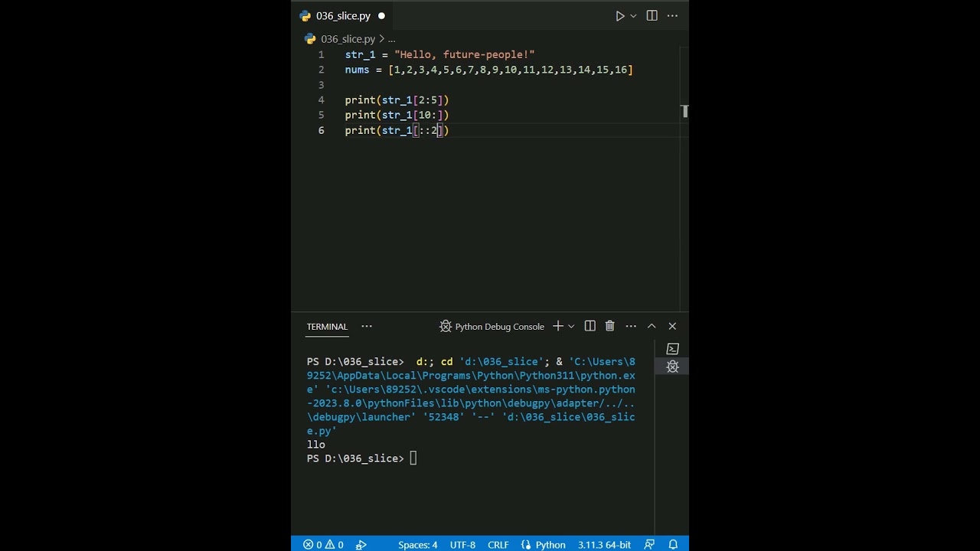980x551 pixels.
Task: Start debugging from status bar debug icon
Action: pyautogui.click(x=361, y=545)
